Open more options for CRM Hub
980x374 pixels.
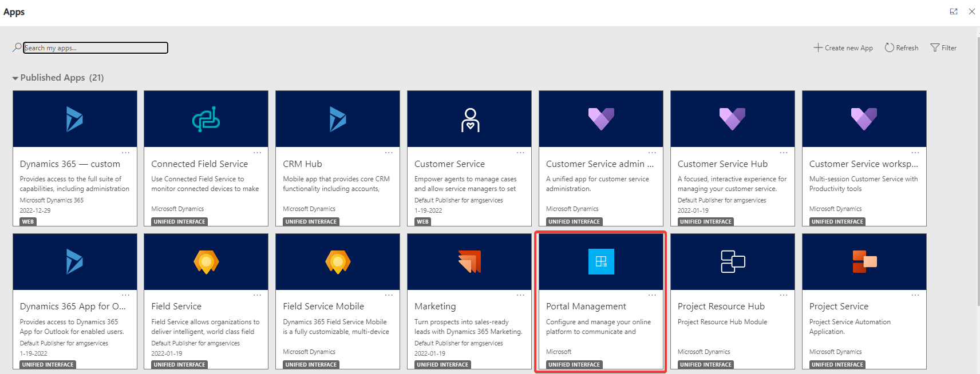[389, 153]
